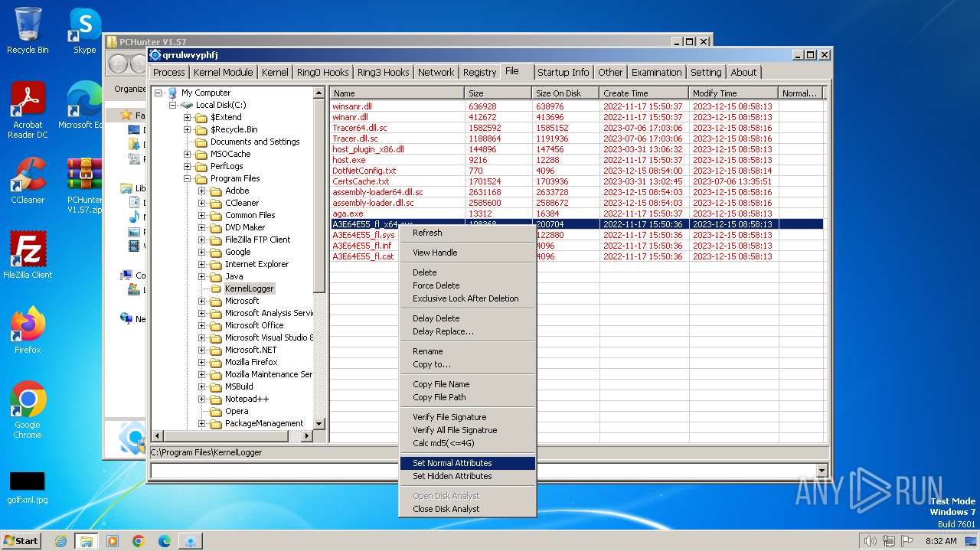Viewport: 980px width, 551px height.
Task: Expand the $Extend folder node
Action: 188,117
